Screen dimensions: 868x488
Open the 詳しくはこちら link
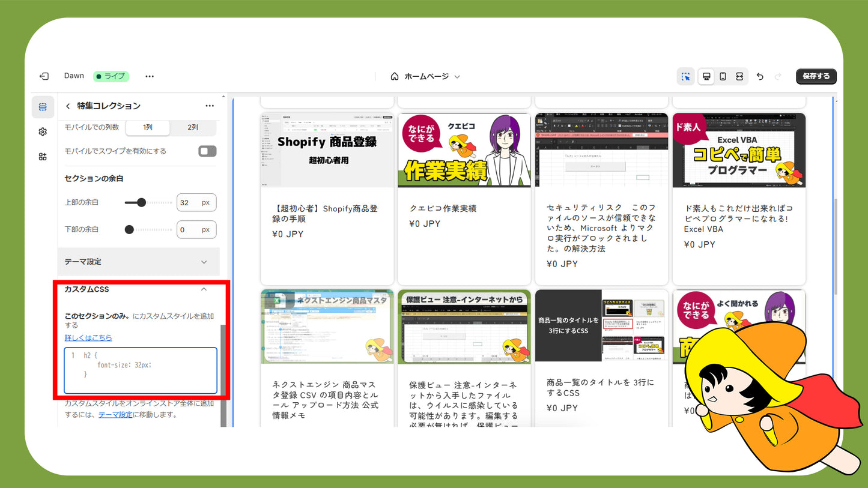click(88, 337)
